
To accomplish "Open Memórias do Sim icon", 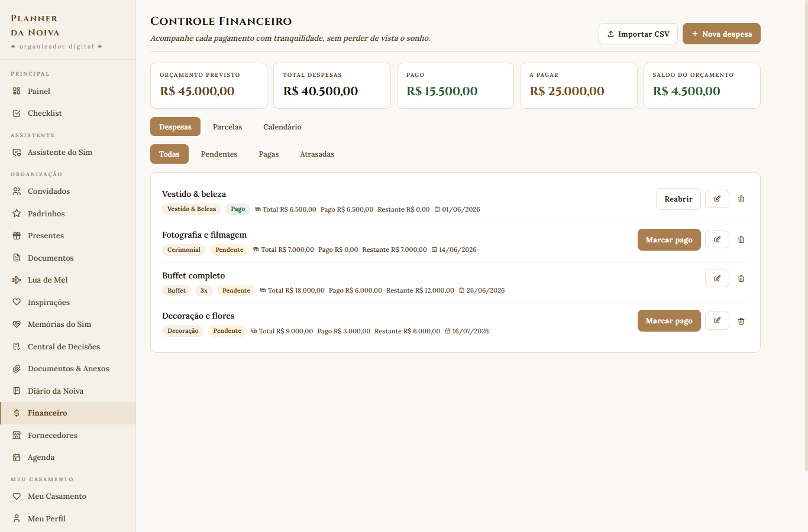I will [x=17, y=325].
